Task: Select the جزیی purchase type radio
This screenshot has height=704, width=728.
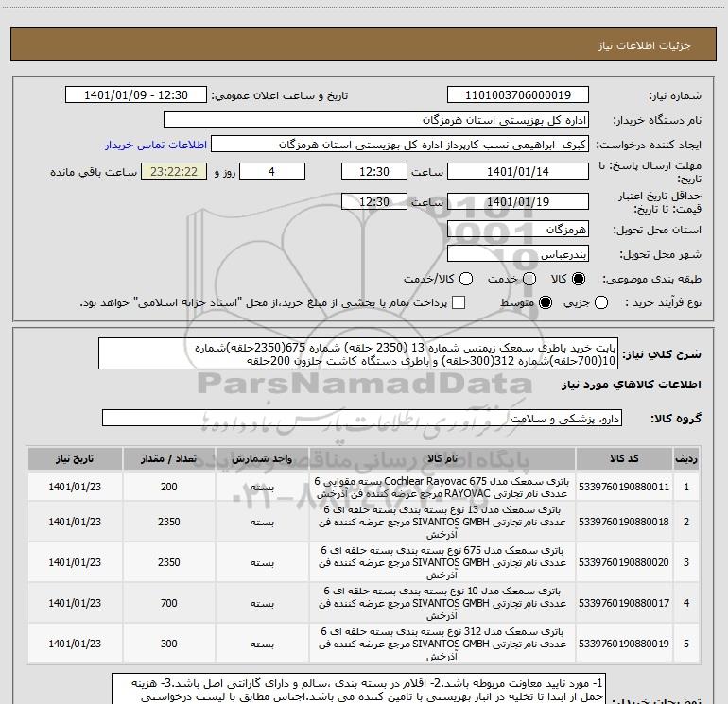Action: point(601,302)
